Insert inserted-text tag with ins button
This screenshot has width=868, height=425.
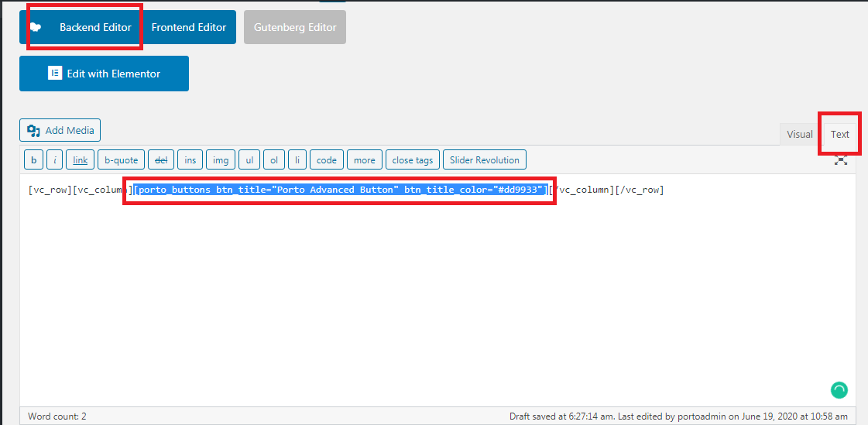[x=190, y=160]
